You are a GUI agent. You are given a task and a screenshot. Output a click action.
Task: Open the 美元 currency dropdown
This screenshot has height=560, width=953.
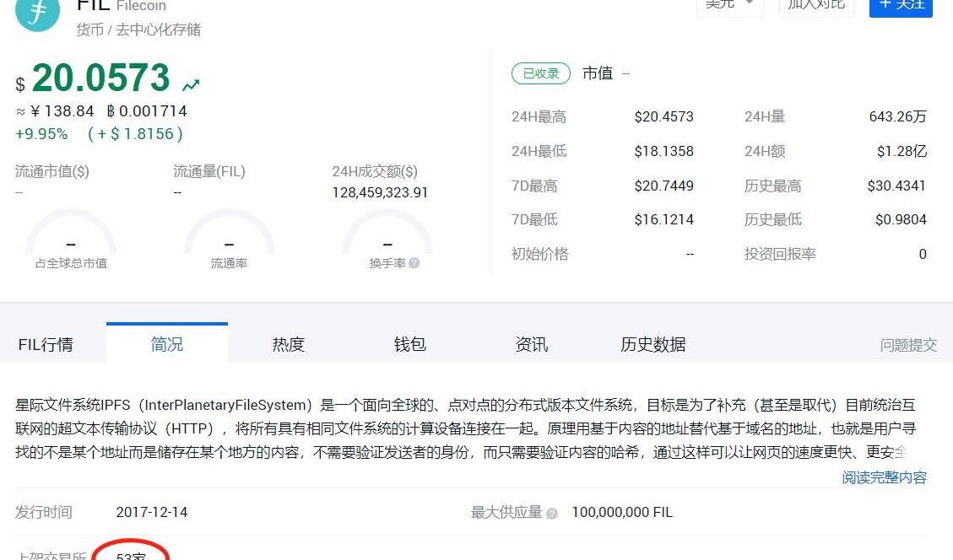click(729, 5)
